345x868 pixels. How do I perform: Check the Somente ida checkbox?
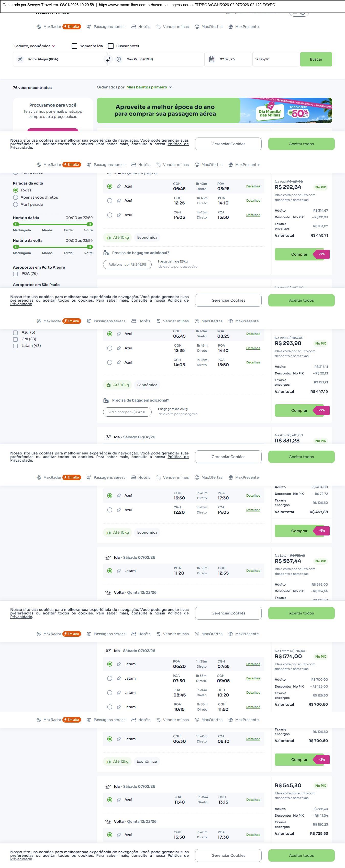74,46
